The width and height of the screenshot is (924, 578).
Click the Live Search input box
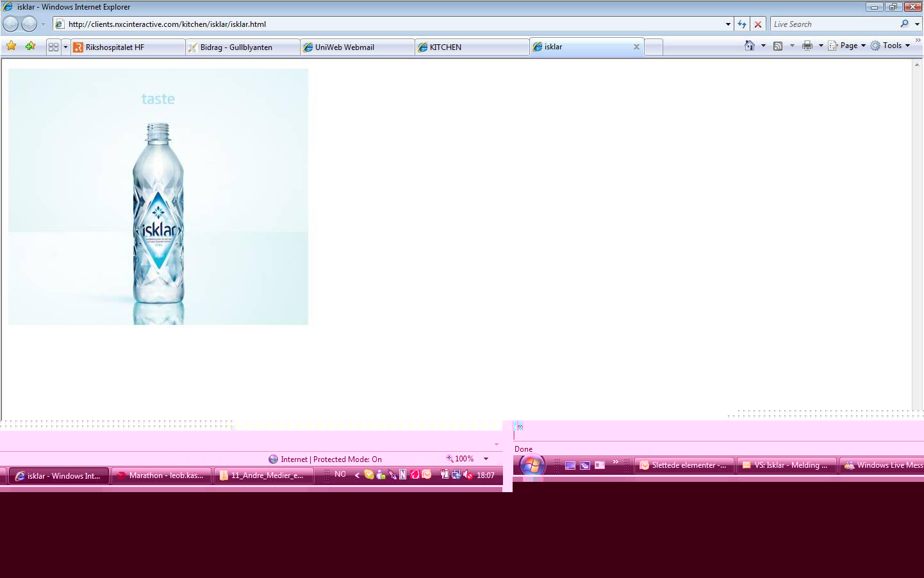coord(834,24)
